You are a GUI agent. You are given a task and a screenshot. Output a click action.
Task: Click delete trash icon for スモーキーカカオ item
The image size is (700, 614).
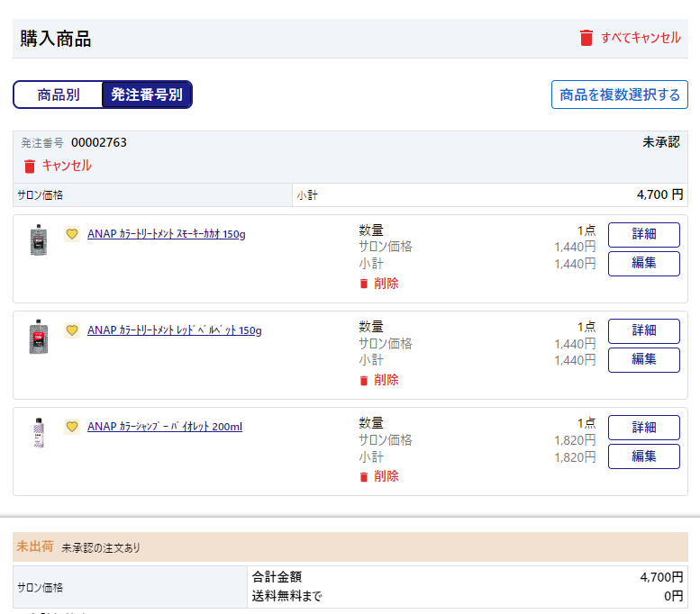[364, 284]
